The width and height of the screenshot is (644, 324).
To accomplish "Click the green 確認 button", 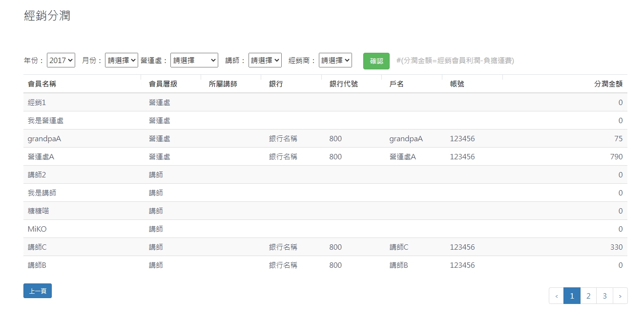I will (376, 61).
